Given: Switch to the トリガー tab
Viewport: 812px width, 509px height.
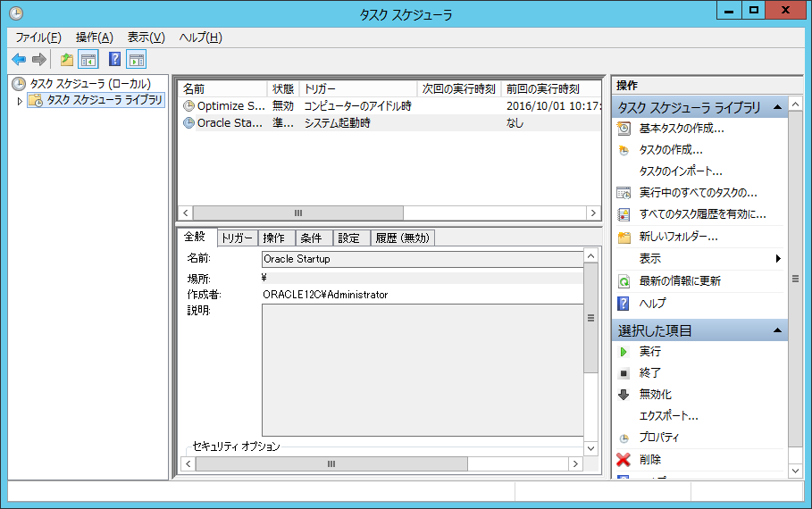Looking at the screenshot, I should tap(237, 238).
